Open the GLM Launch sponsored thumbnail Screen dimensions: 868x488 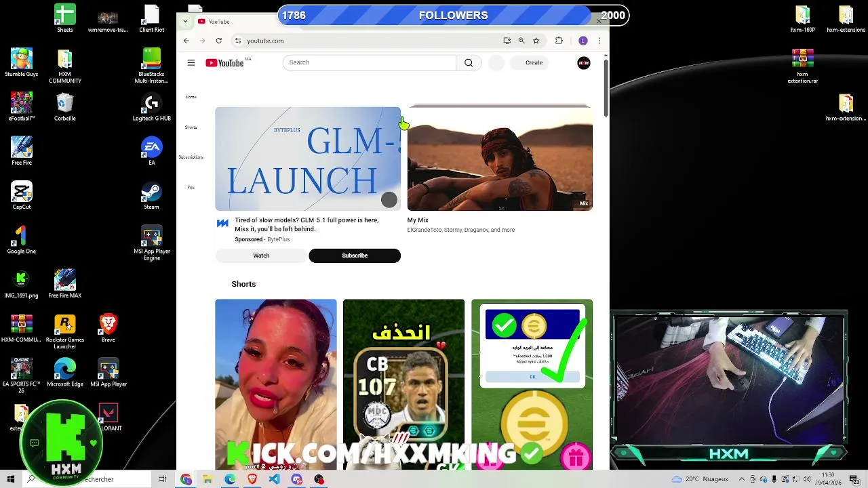308,159
